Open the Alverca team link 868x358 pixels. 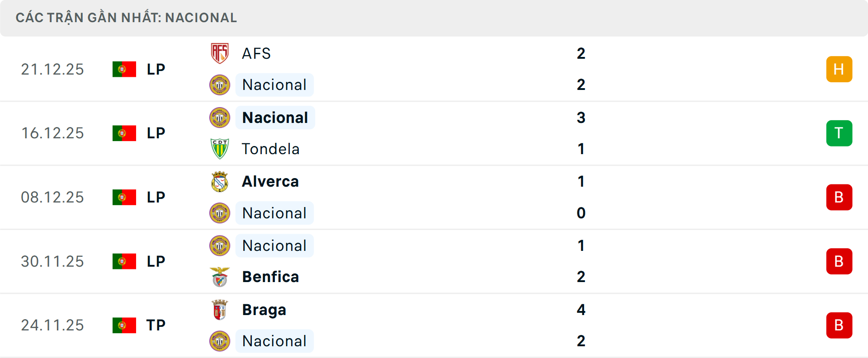270,182
